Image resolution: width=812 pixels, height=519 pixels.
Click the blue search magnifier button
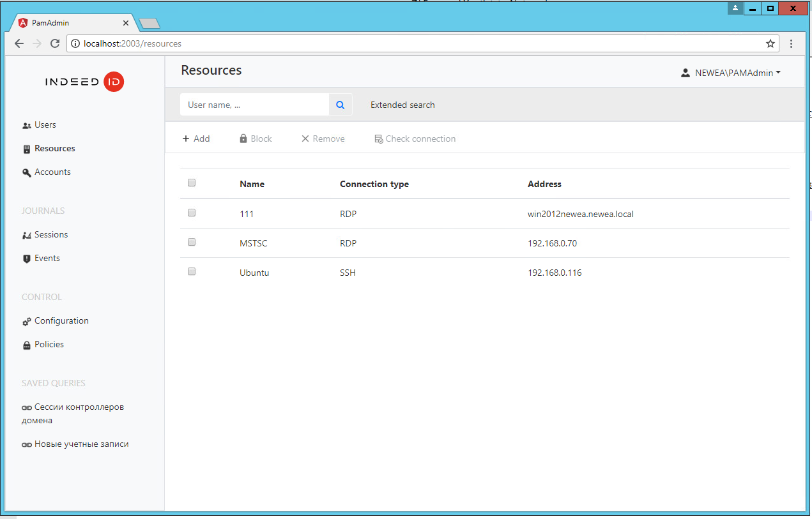point(341,105)
